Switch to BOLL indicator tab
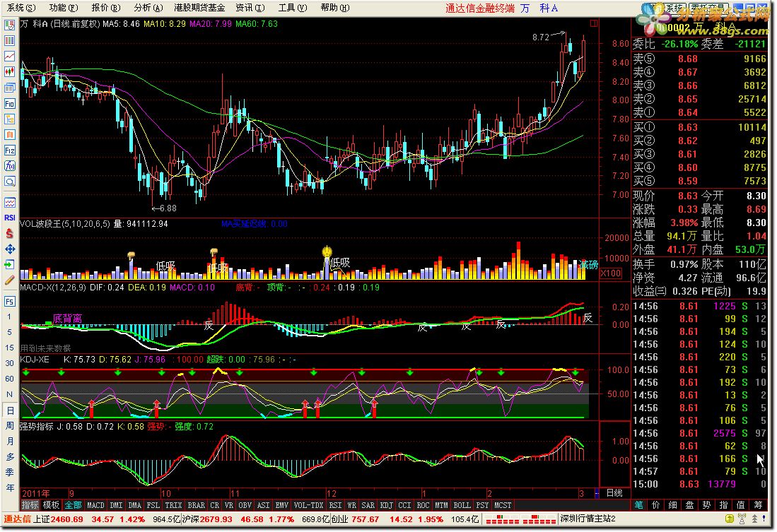The image size is (777, 532). 462,505
